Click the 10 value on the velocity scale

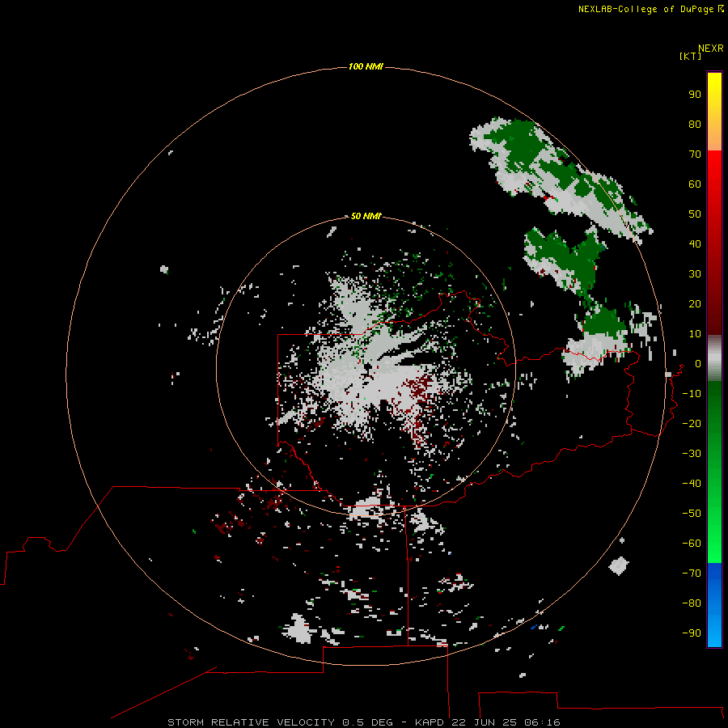point(695,334)
